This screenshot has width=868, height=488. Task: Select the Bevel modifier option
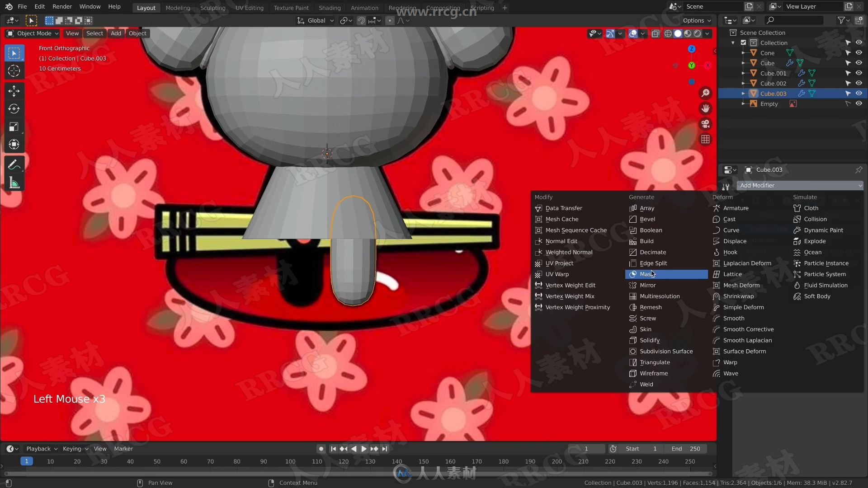point(647,219)
